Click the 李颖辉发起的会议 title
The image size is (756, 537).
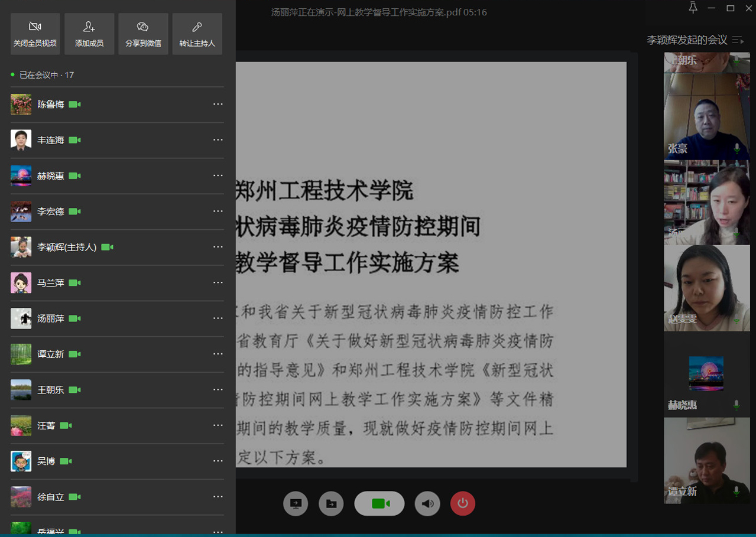pos(687,40)
